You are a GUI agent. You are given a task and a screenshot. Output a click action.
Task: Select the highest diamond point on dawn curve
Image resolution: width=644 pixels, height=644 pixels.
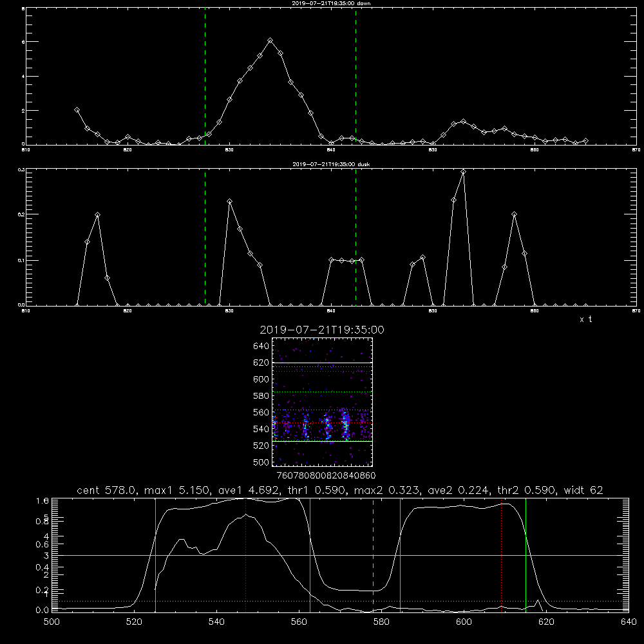(270, 40)
